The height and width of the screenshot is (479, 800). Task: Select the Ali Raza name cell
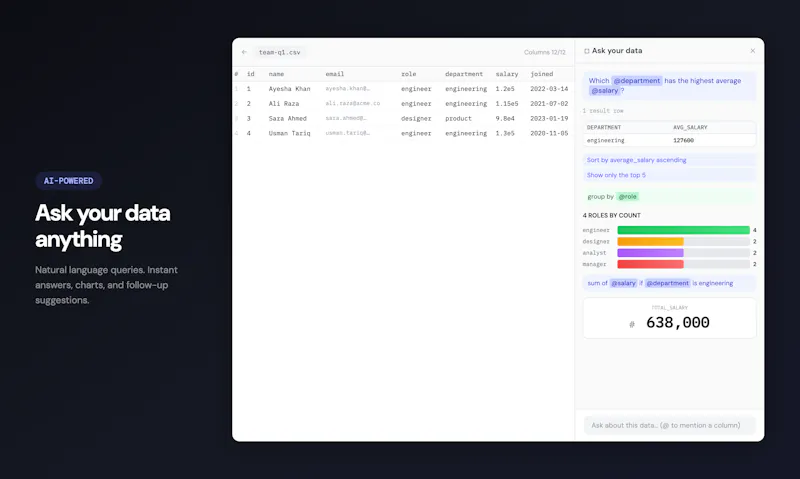[284, 104]
